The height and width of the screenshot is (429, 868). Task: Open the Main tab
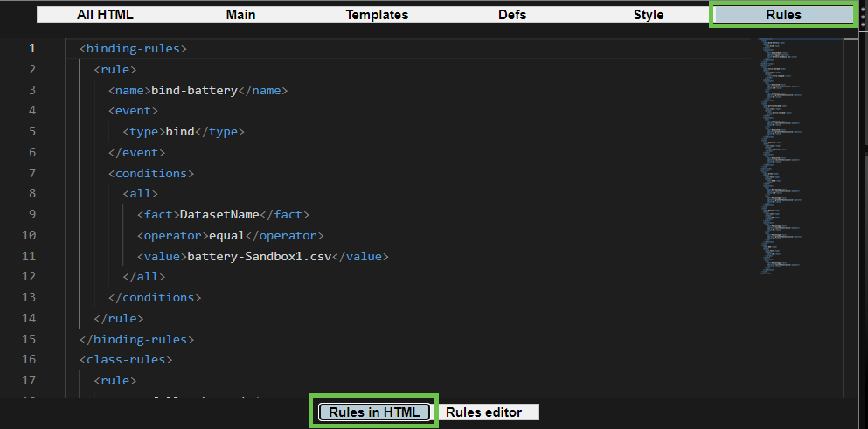point(240,15)
